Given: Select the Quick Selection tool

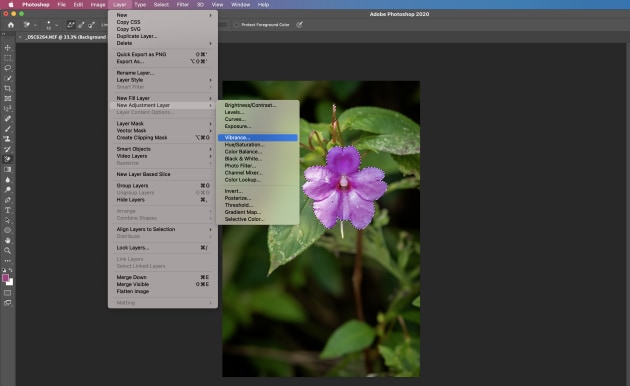Looking at the screenshot, I should 8,78.
